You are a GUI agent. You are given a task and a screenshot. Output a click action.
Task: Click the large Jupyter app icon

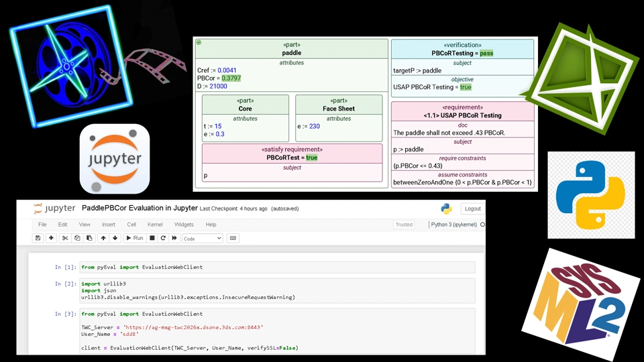click(115, 159)
